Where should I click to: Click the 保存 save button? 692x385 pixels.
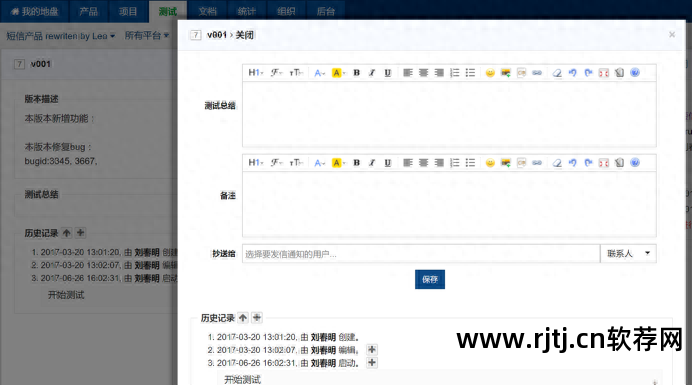point(430,279)
